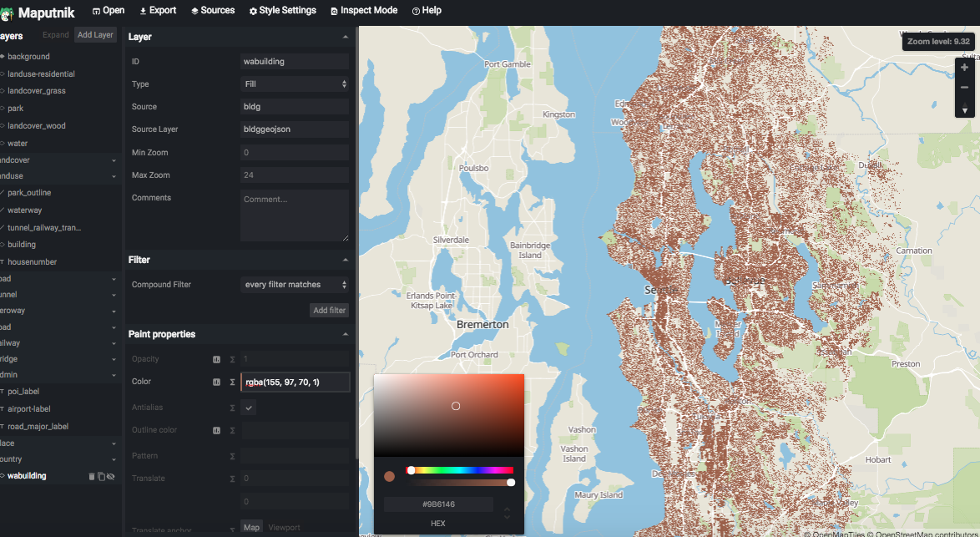Click the Add Layer button
The width and height of the screenshot is (980, 537).
pyautogui.click(x=94, y=34)
